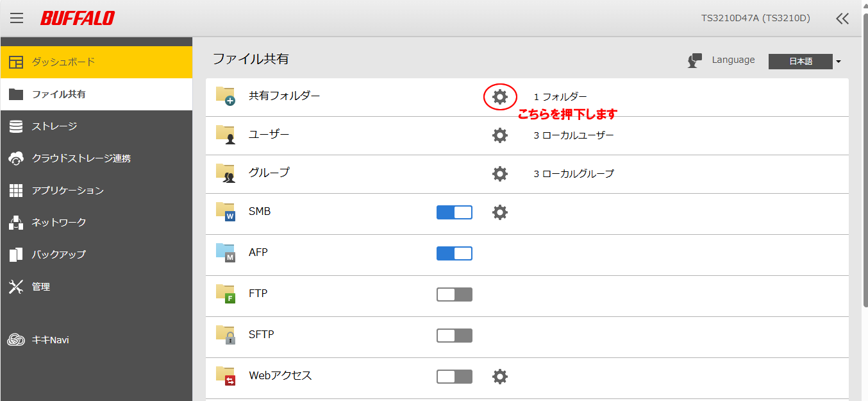Viewport: 868px width, 401px height.
Task: Open the hamburger menu icon
Action: pyautogui.click(x=17, y=18)
